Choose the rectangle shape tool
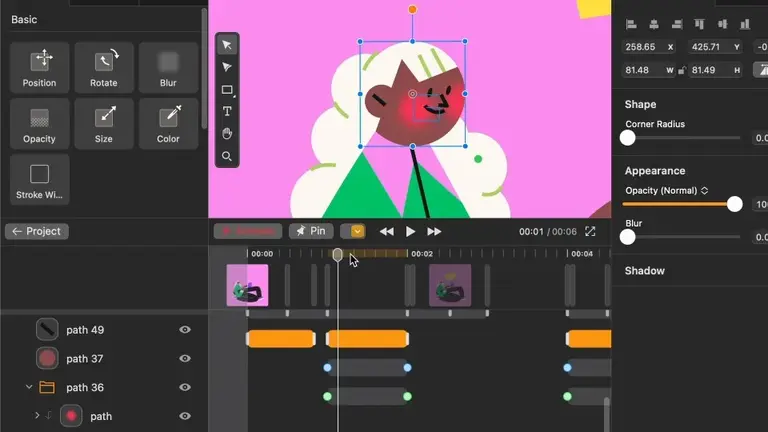The image size is (768, 432). point(227,90)
